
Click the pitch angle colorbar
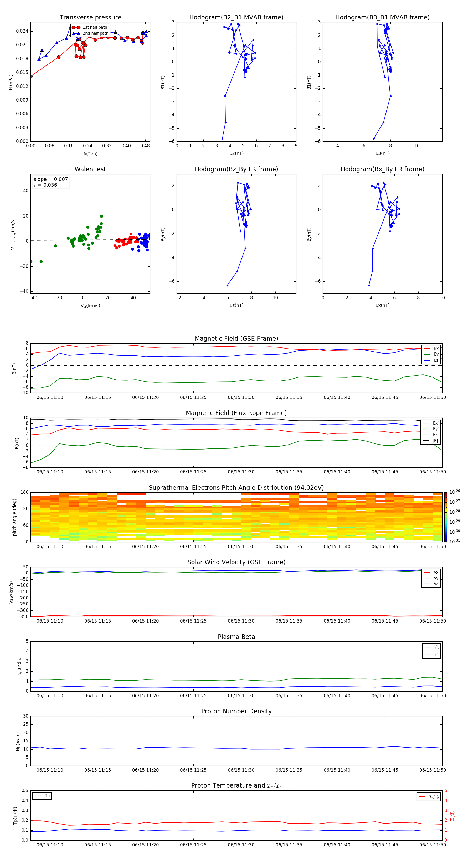click(445, 517)
